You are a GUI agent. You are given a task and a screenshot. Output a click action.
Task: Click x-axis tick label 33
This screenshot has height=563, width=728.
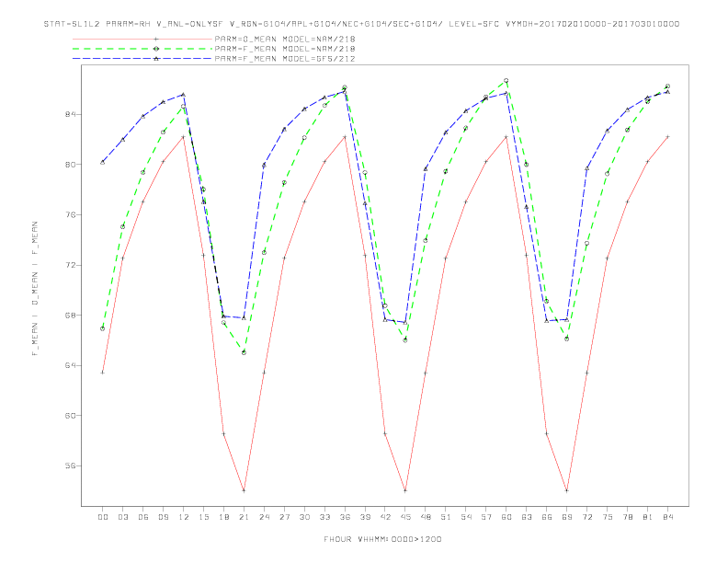click(324, 517)
